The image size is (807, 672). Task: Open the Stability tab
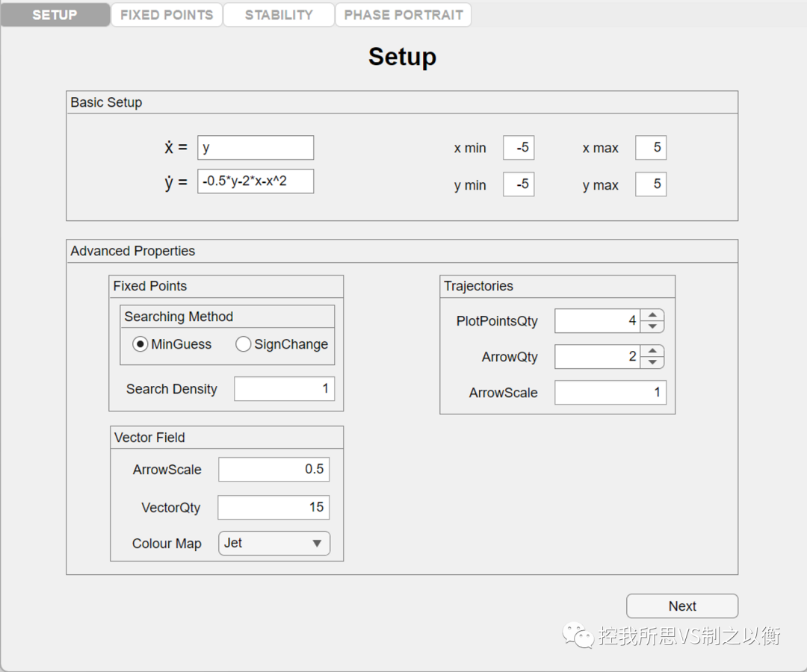click(x=279, y=15)
